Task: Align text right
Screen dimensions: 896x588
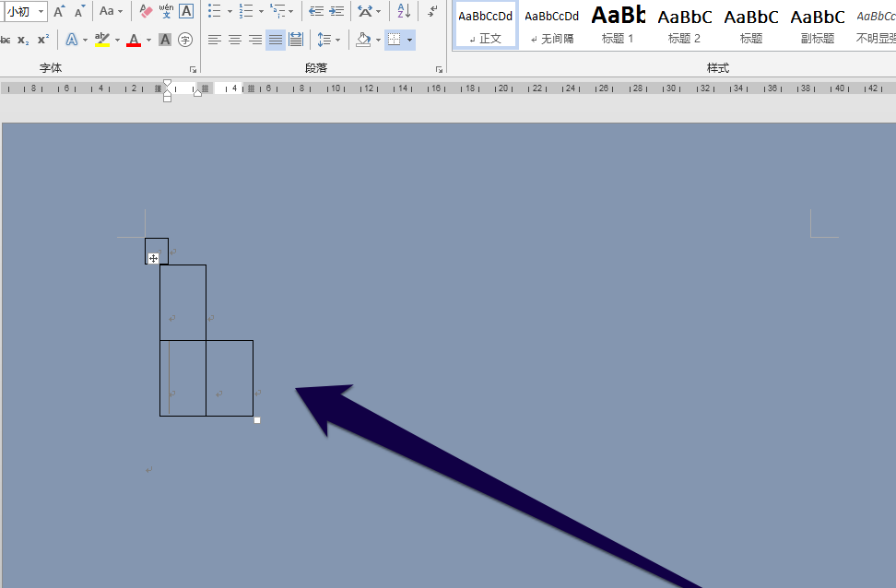Action: click(254, 40)
